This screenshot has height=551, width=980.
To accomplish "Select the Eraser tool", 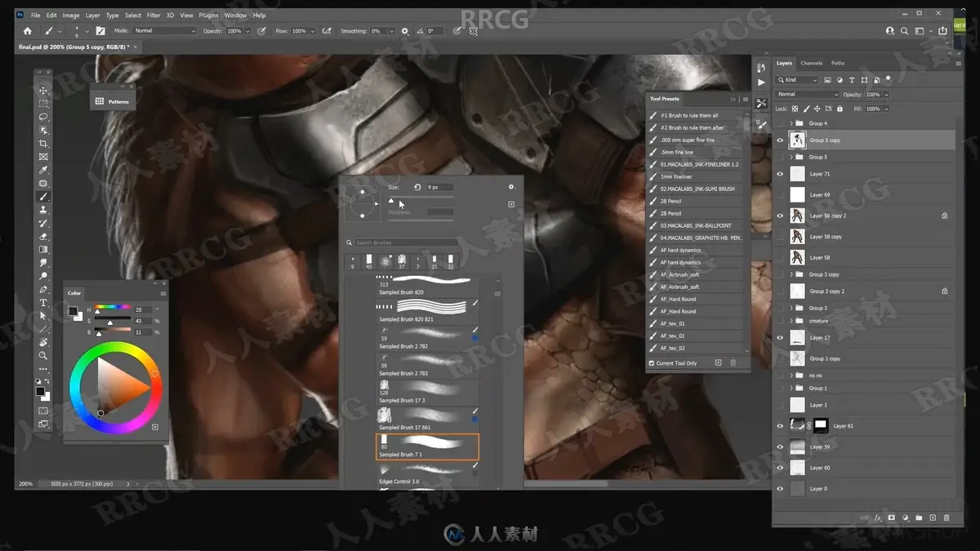I will click(44, 237).
